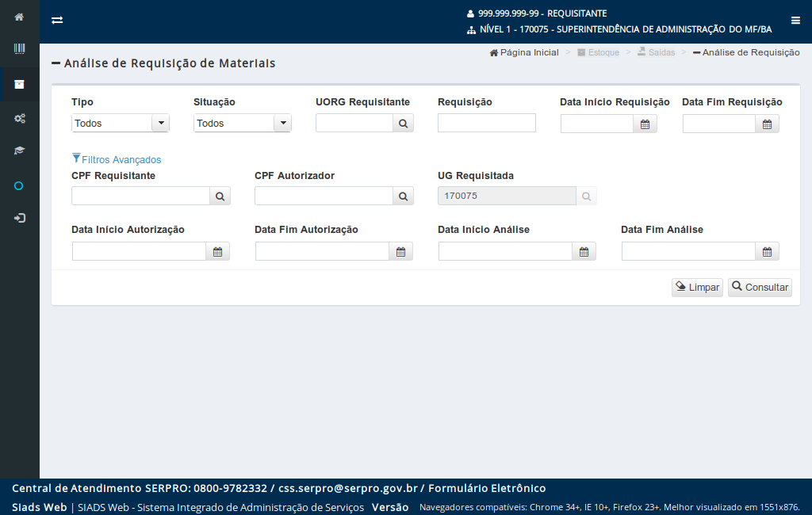Open calendar for Data Fim Requisição
Screen dimensions: 812x515
point(767,124)
